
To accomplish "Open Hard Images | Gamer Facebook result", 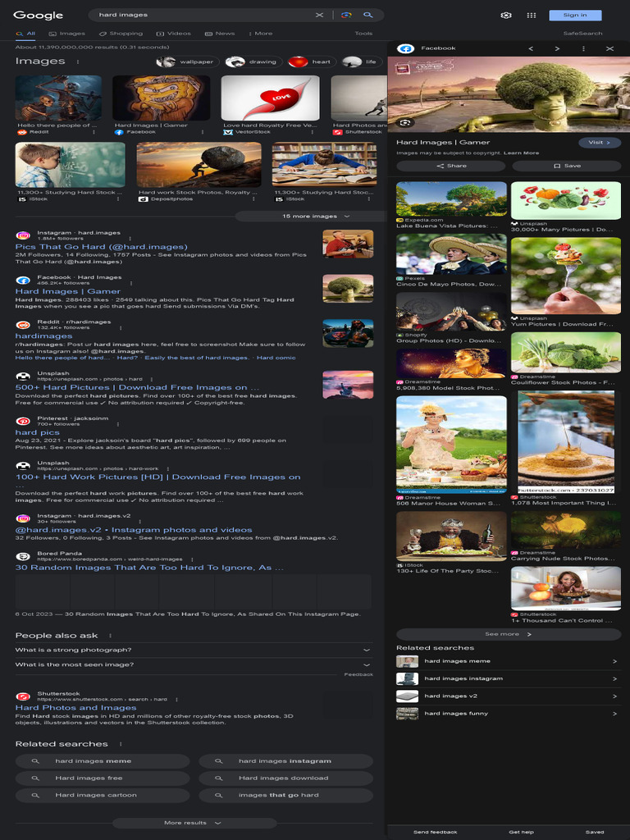I will 67,291.
